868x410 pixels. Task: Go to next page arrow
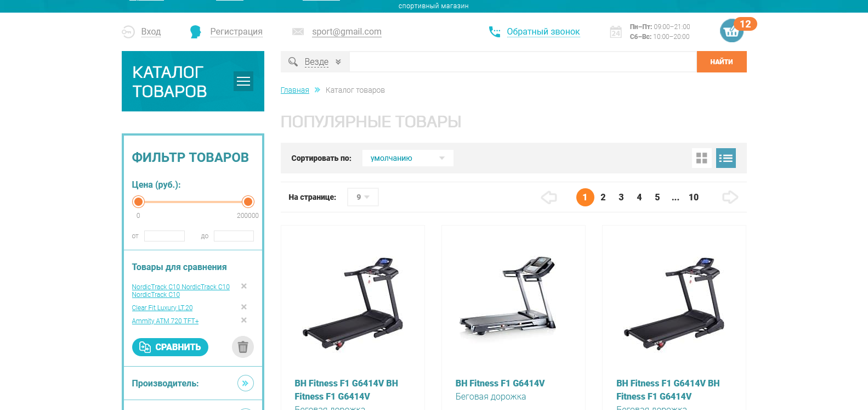pos(730,197)
